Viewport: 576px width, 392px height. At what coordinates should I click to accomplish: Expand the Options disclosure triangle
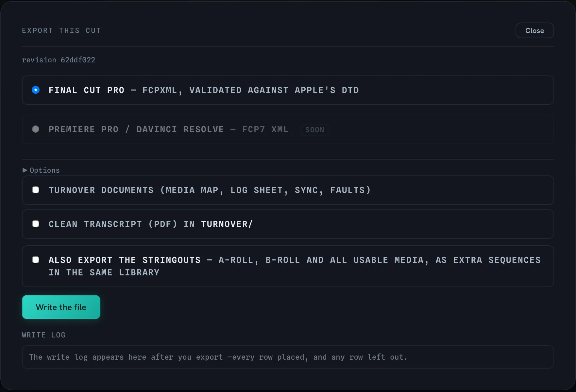coord(25,170)
